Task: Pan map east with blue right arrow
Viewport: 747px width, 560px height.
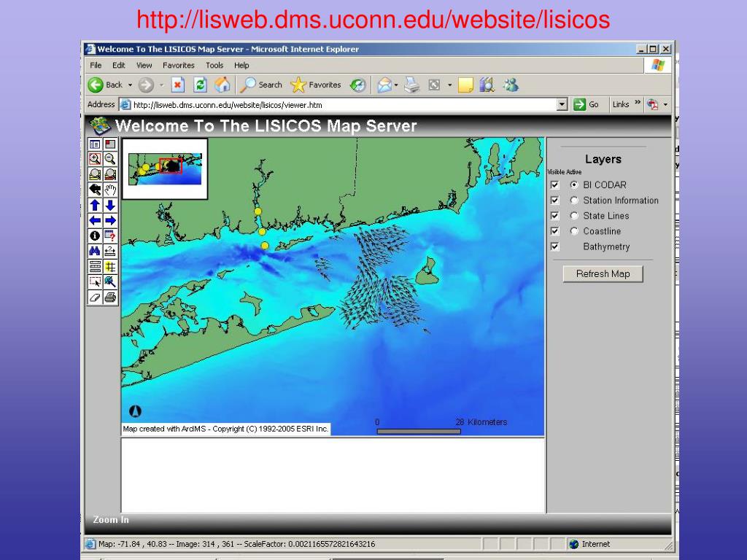Action: click(110, 220)
